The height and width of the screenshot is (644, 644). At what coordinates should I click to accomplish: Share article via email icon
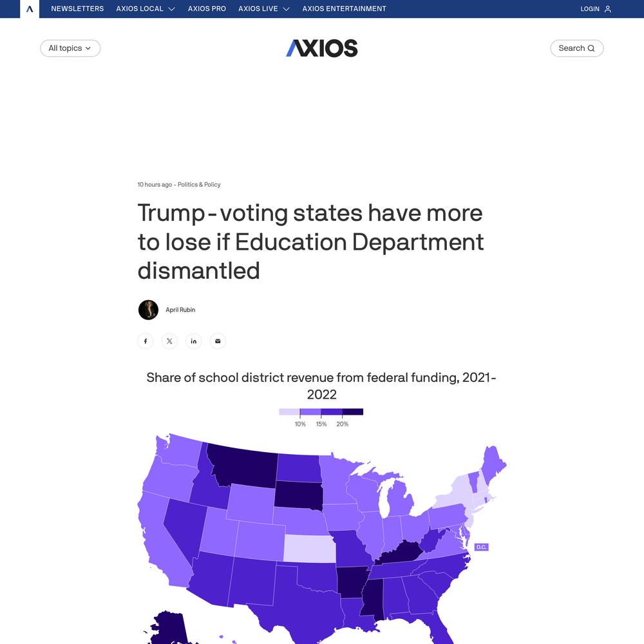tap(218, 341)
